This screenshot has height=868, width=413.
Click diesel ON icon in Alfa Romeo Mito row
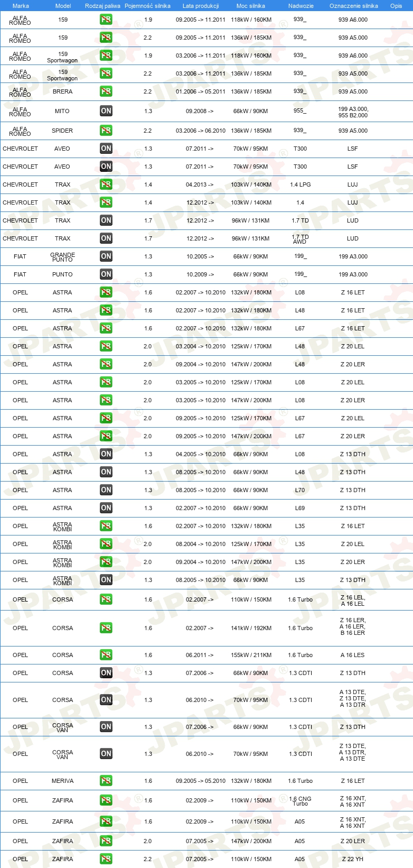coord(106,111)
